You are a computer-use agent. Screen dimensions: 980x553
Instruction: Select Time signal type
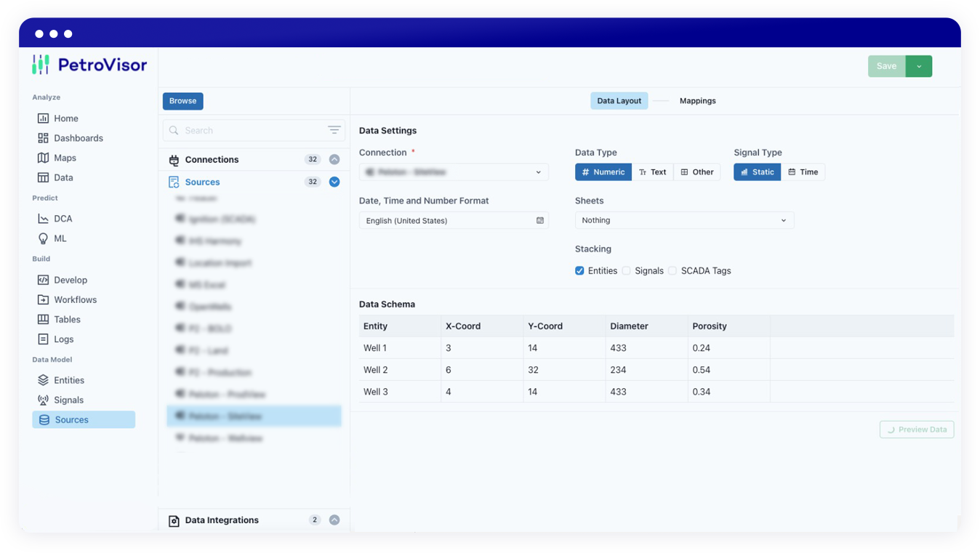point(803,172)
